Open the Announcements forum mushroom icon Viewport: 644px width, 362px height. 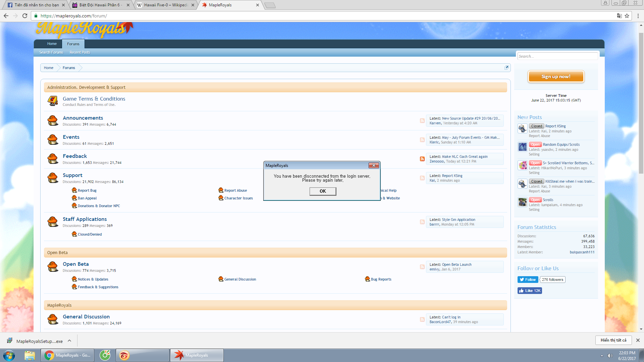coord(53,120)
